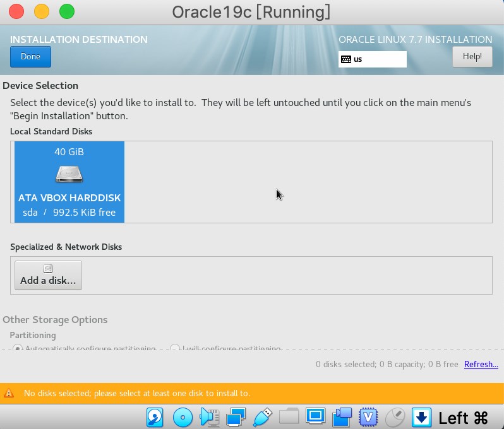Click the VirtualBox keyboard capture arrow icon
Screen dimensions: 504x429
coord(421,418)
